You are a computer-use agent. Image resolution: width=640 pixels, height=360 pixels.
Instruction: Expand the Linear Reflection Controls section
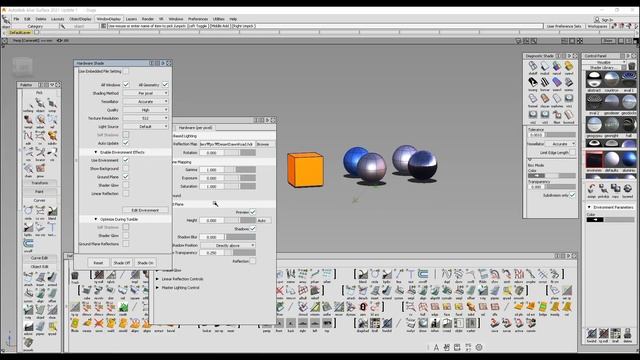[158, 279]
